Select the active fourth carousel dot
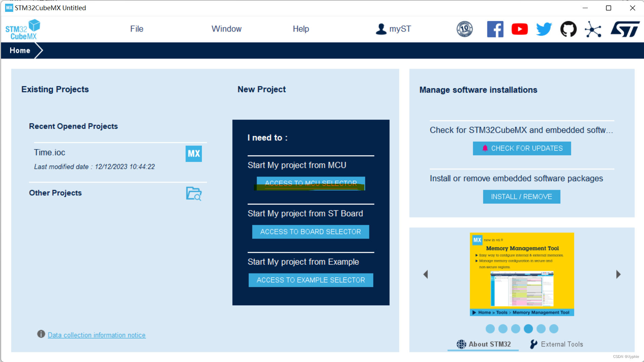 [x=528, y=328]
